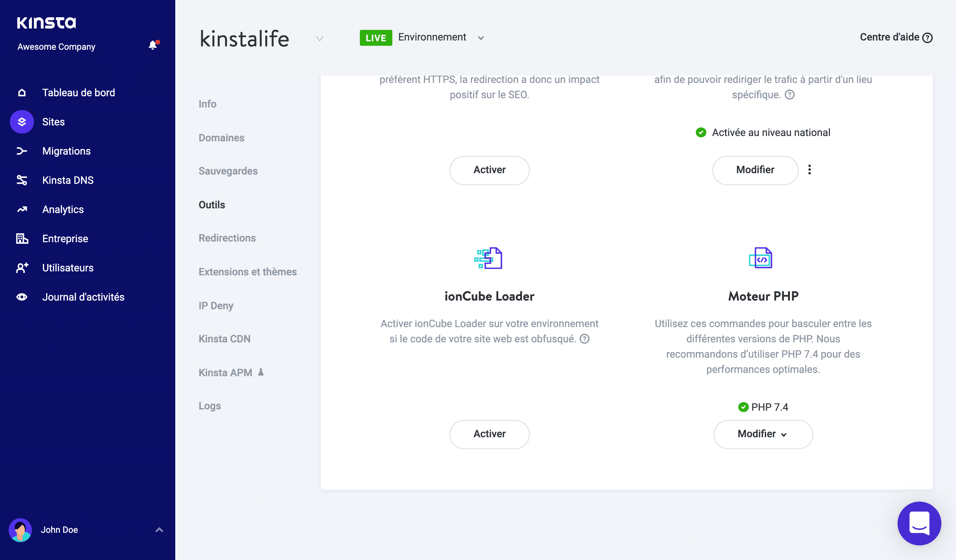
Task: Open the three-dot options menu near Modifier
Action: click(x=810, y=170)
